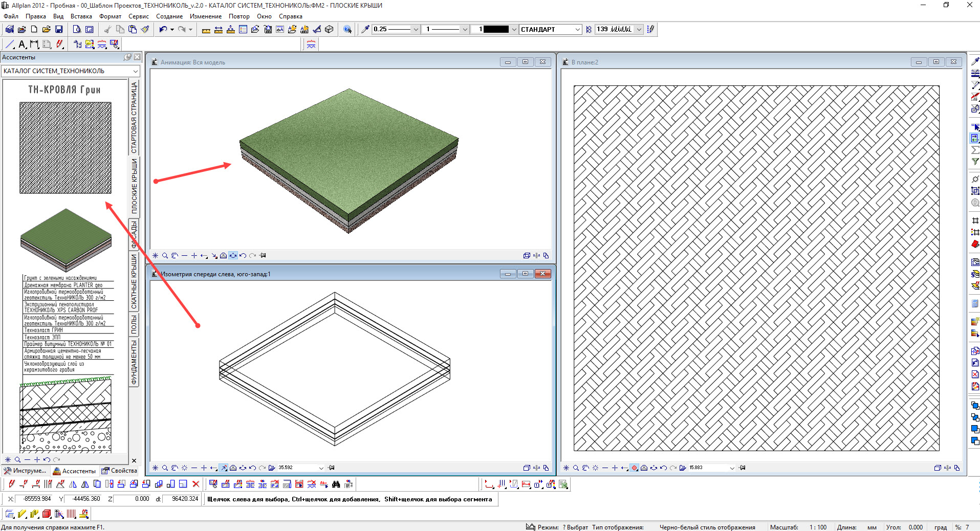The image size is (980, 531).
Task: Select the text tool letter A icon
Action: click(22, 45)
